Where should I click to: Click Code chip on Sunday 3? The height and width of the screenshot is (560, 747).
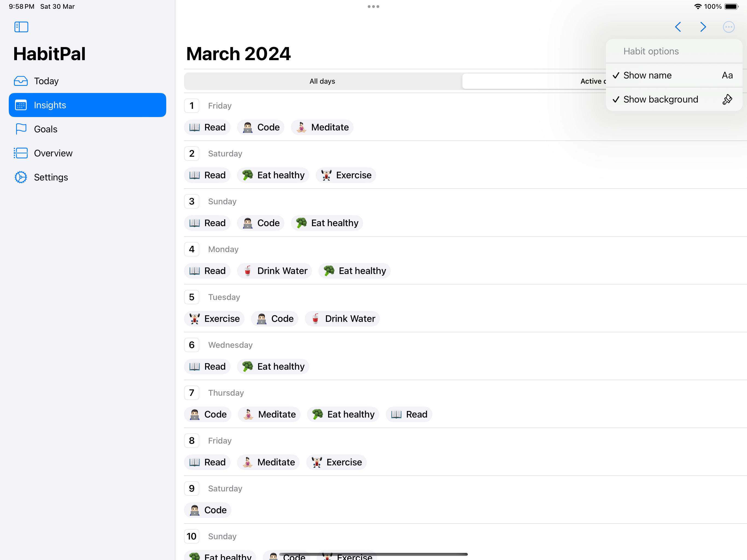pyautogui.click(x=261, y=223)
